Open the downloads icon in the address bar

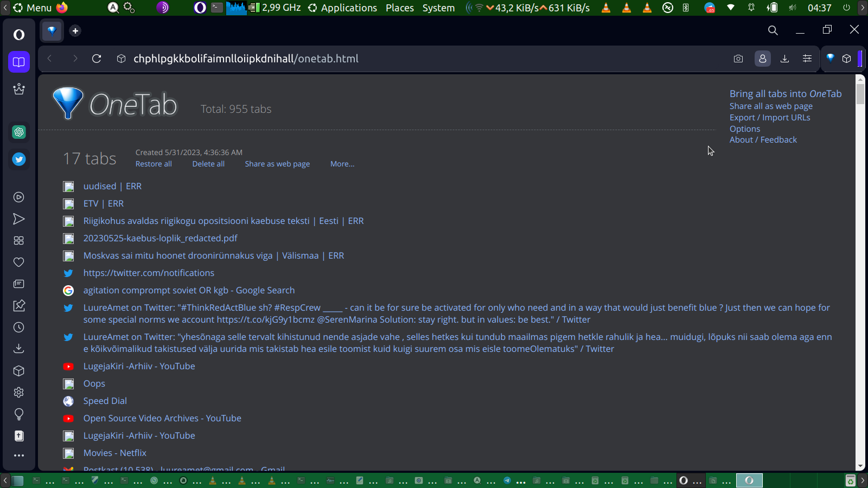(x=784, y=59)
